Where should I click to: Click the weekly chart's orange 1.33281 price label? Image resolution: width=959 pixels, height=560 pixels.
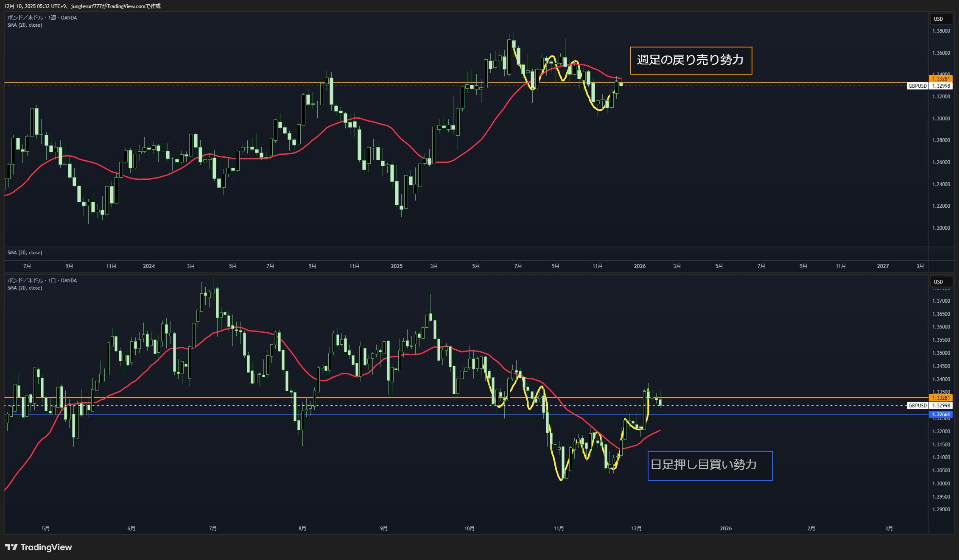pos(940,79)
